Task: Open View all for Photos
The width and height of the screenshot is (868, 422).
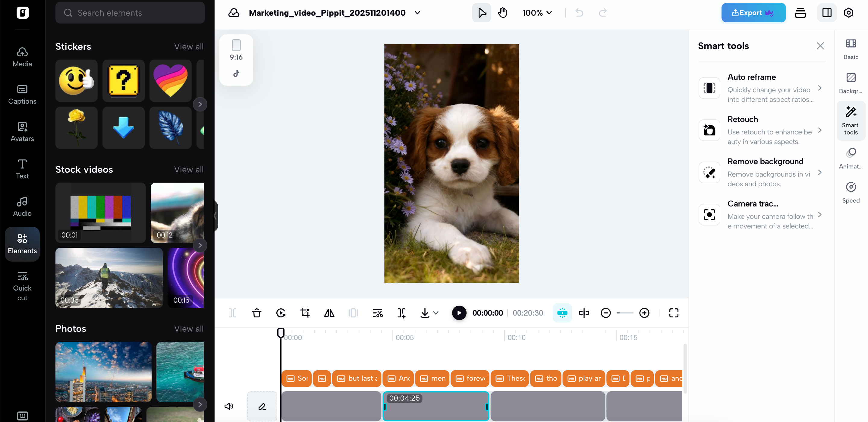Action: coord(189,329)
